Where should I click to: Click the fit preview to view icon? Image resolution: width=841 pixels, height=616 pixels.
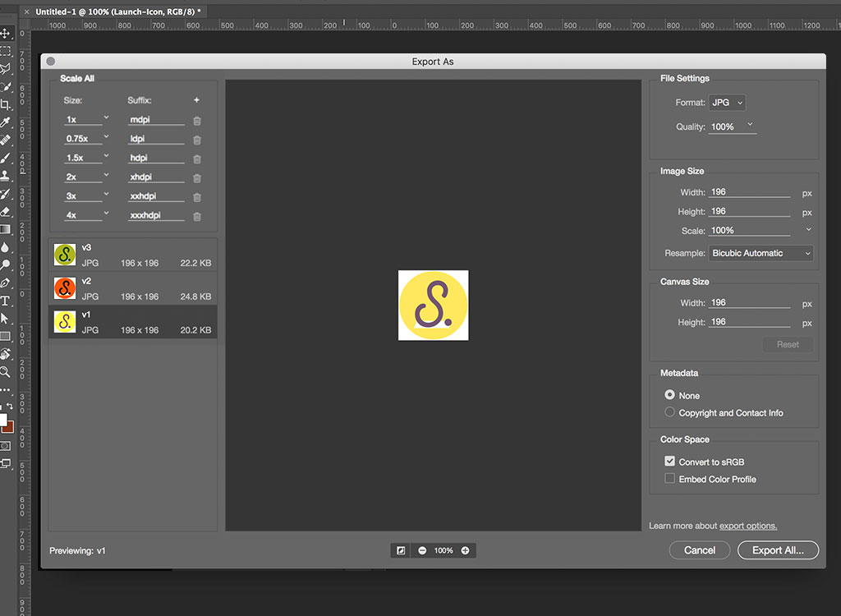pyautogui.click(x=401, y=550)
